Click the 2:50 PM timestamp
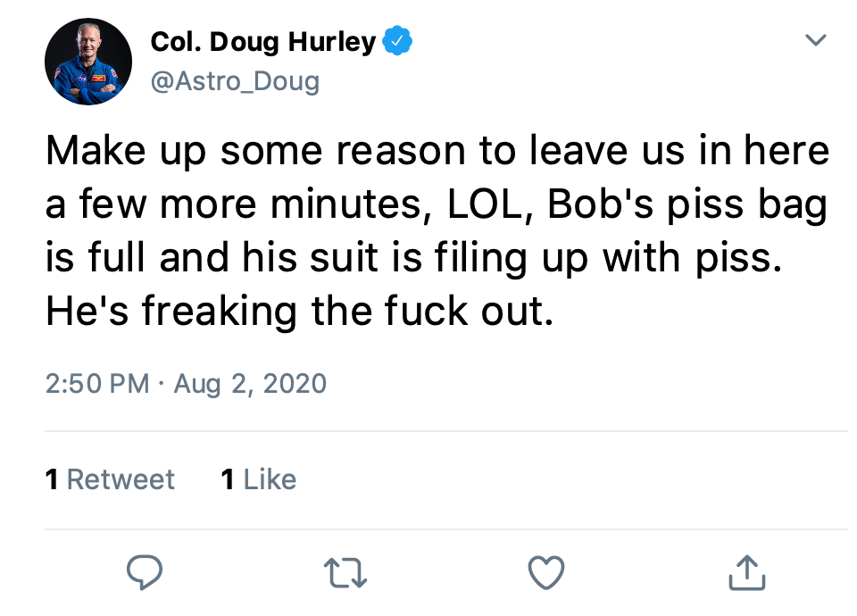Image resolution: width=857 pixels, height=616 pixels. click(x=96, y=384)
